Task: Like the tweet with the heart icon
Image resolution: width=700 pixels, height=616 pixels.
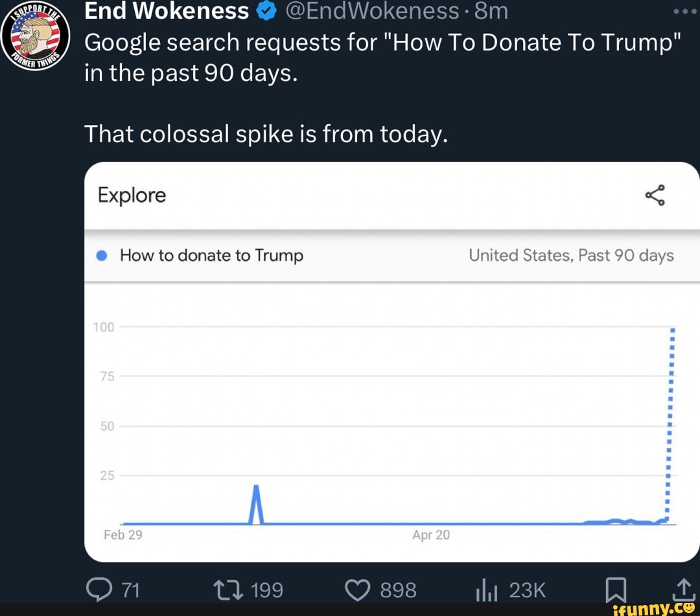Action: [x=357, y=589]
